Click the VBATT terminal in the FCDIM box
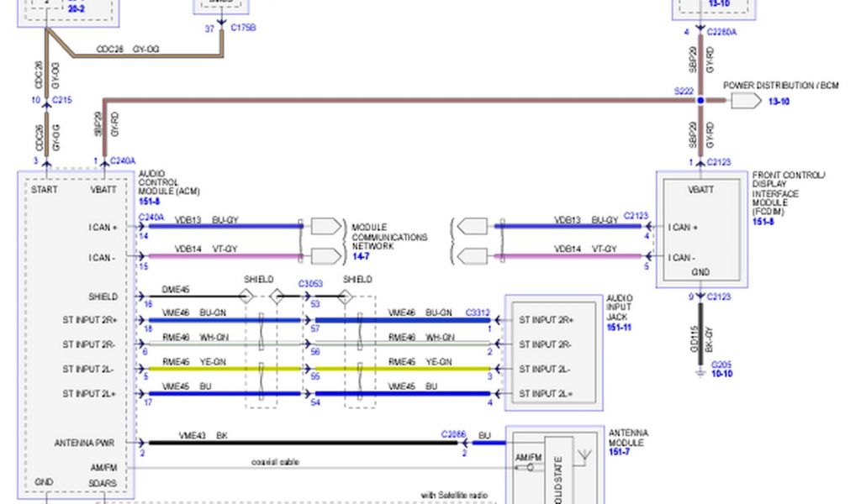This screenshot has width=861, height=504. coord(700,190)
